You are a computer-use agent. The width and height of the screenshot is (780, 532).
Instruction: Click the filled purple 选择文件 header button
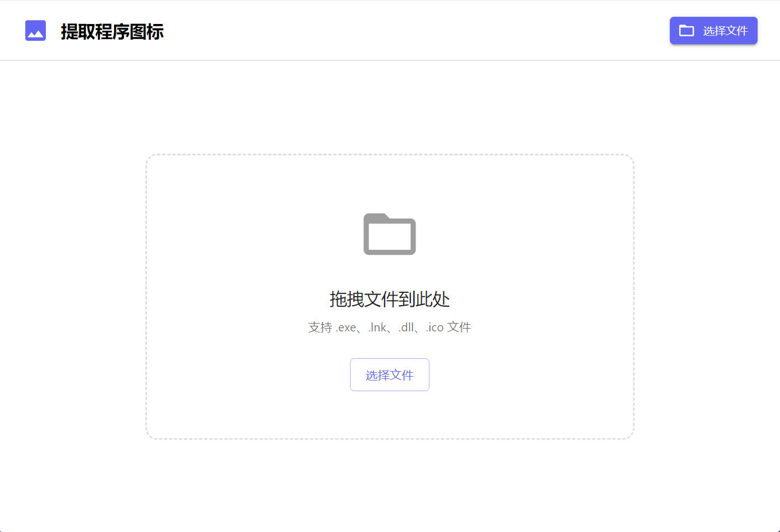tap(713, 31)
